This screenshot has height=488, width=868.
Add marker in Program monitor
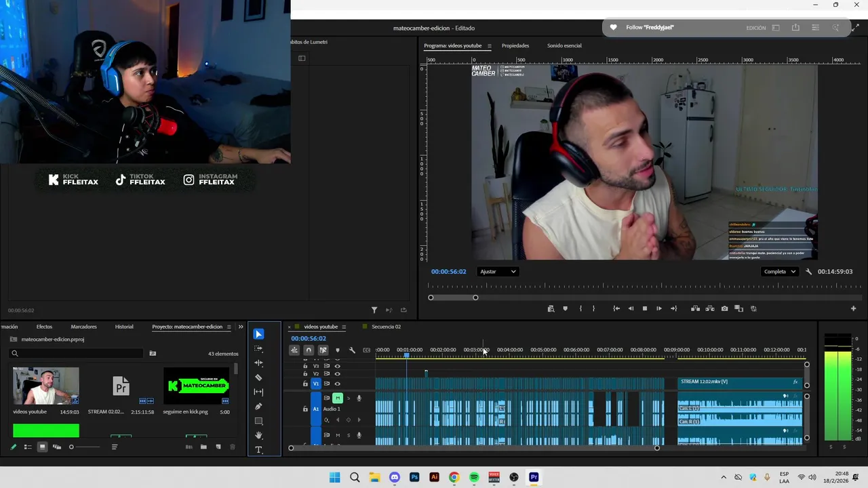[565, 308]
